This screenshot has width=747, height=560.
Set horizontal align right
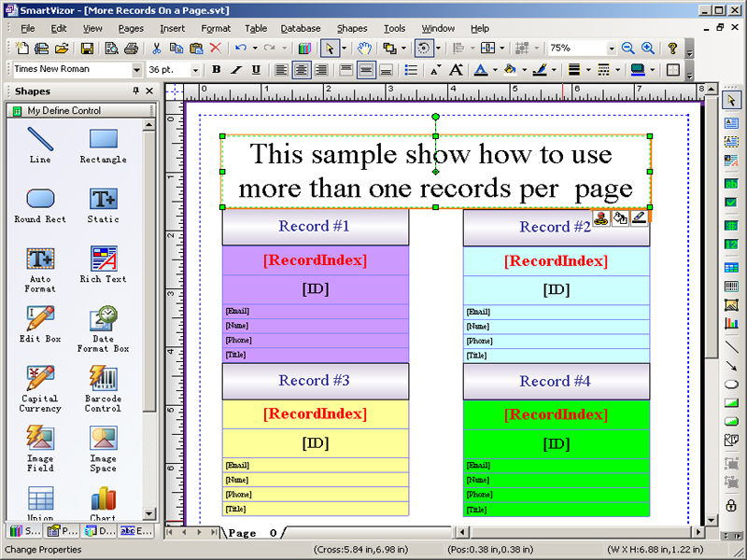pyautogui.click(x=321, y=70)
